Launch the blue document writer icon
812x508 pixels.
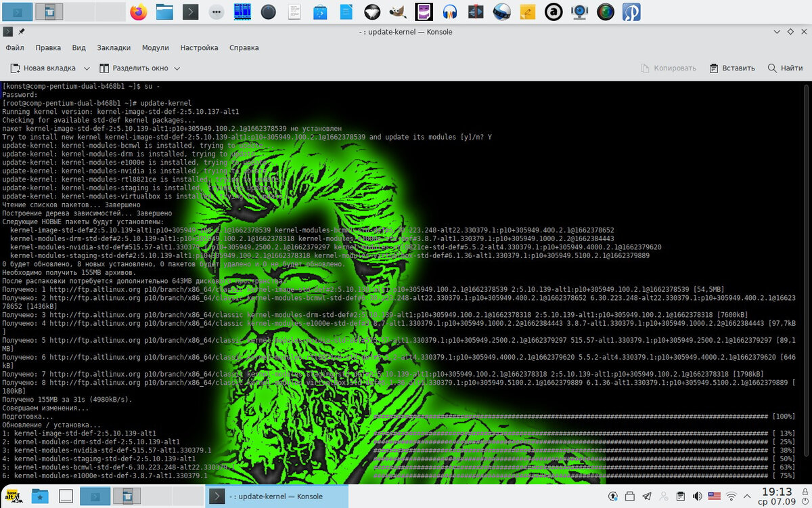[x=346, y=12]
